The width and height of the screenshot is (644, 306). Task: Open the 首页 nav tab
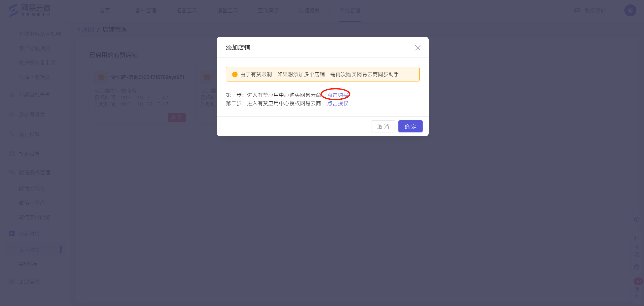coord(105,11)
